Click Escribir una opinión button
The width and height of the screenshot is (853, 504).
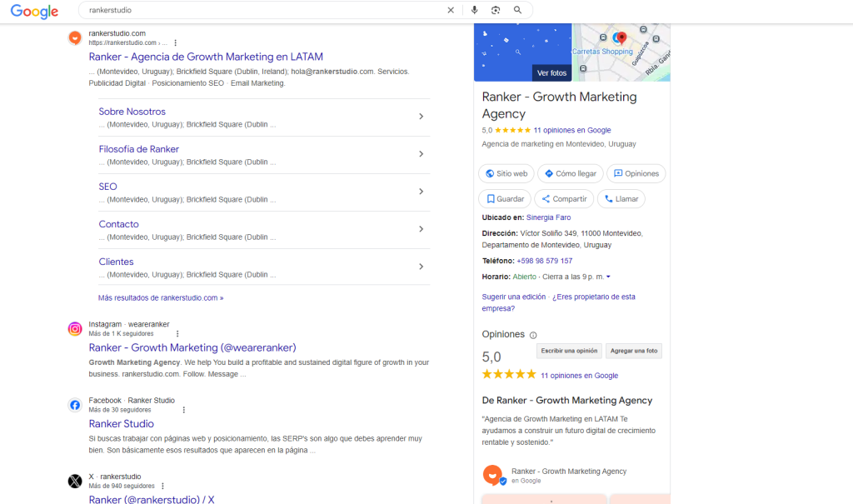coord(567,351)
